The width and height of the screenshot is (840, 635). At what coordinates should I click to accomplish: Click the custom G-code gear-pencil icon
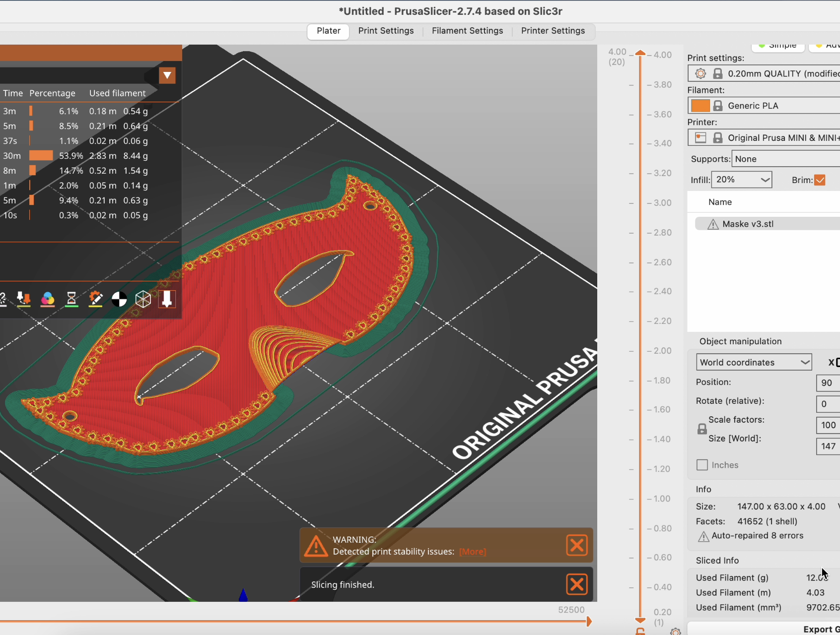(x=95, y=299)
